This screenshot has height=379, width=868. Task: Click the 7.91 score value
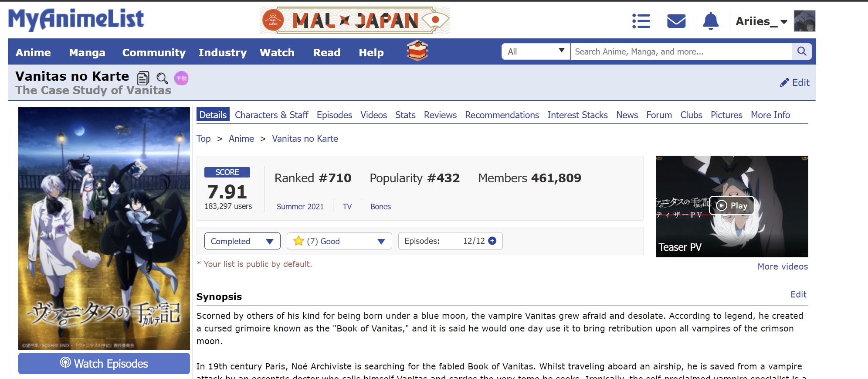tap(227, 191)
